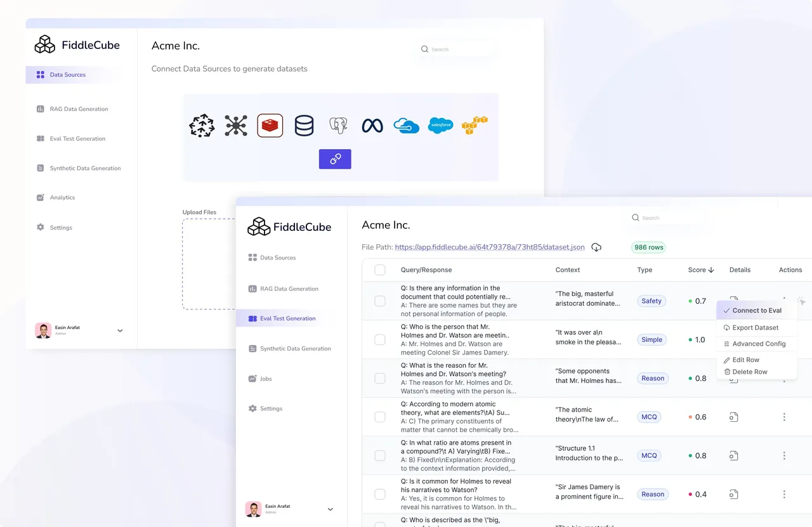812x527 pixels.
Task: Click the 986 rows badge
Action: click(x=648, y=247)
